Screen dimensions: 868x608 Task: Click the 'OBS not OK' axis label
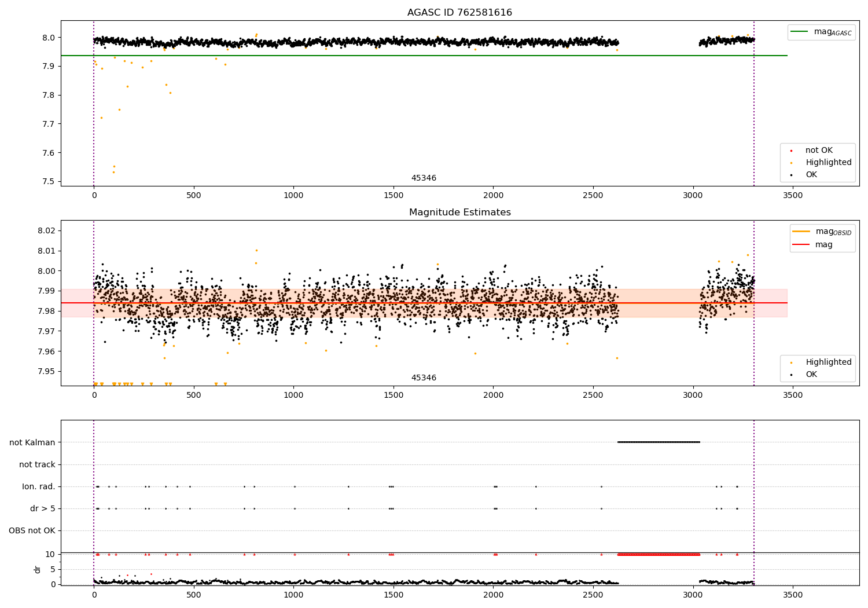pos(32,530)
